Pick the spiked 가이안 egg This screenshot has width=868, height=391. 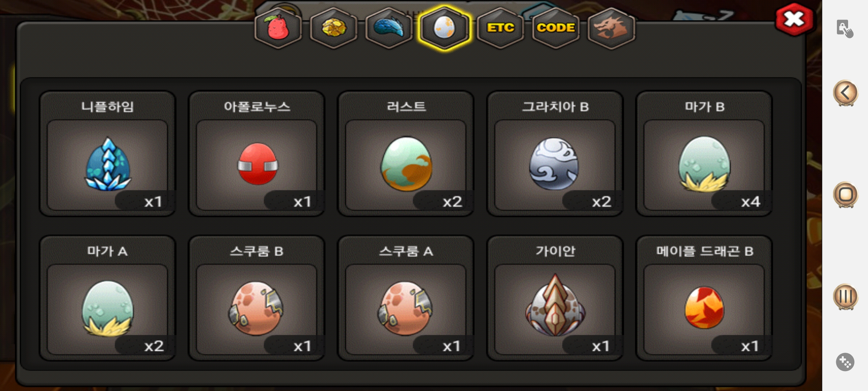[555, 298]
